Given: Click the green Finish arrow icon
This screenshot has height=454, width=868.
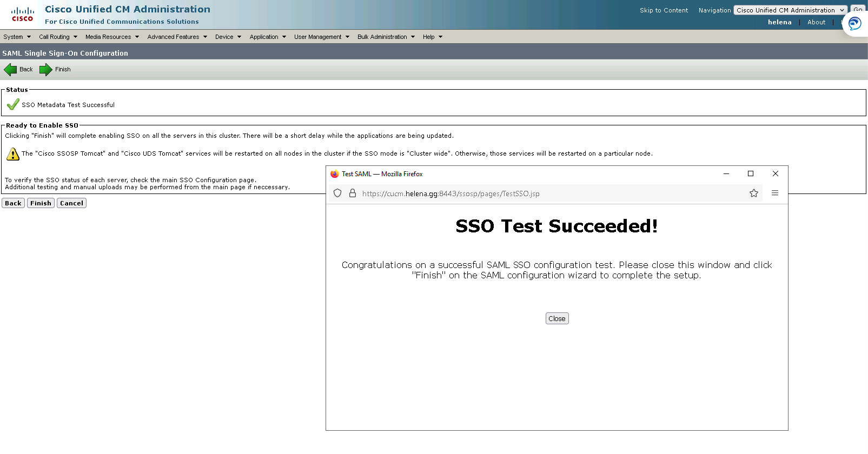Looking at the screenshot, I should point(46,70).
